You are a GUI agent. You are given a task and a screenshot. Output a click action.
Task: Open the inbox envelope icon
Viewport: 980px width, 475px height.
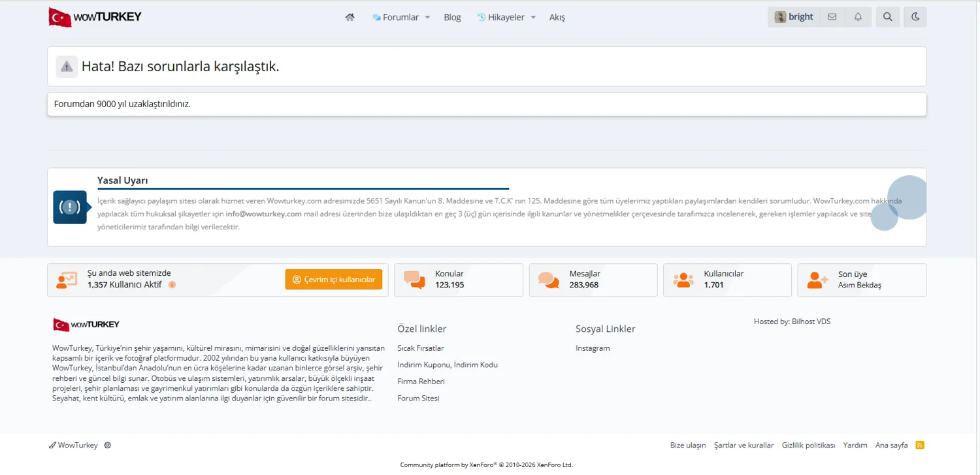(832, 17)
